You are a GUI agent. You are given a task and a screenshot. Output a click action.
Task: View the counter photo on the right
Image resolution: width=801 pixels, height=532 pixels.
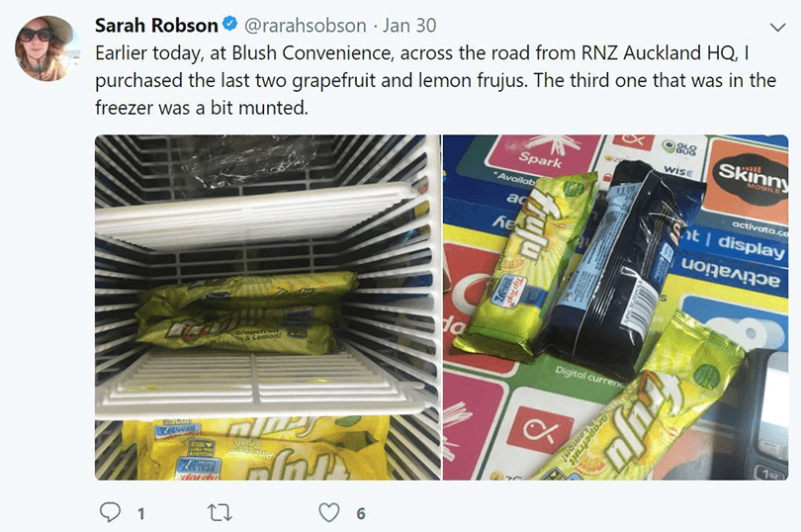615,308
